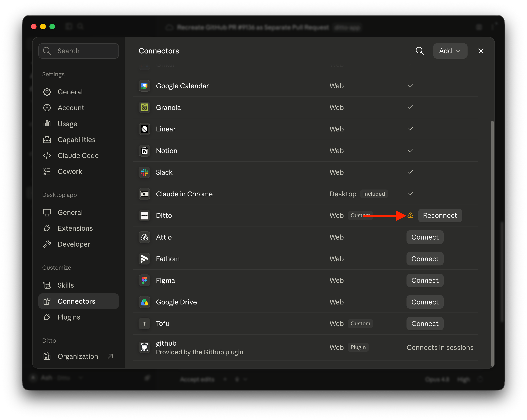Click the Claude in Chrome connected checkmark

(x=410, y=194)
